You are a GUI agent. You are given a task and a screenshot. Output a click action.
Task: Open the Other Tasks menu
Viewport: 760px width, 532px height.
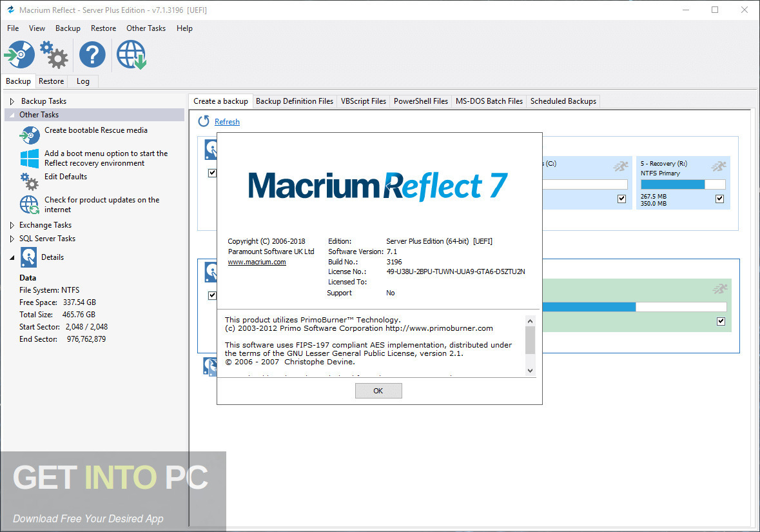(x=146, y=28)
